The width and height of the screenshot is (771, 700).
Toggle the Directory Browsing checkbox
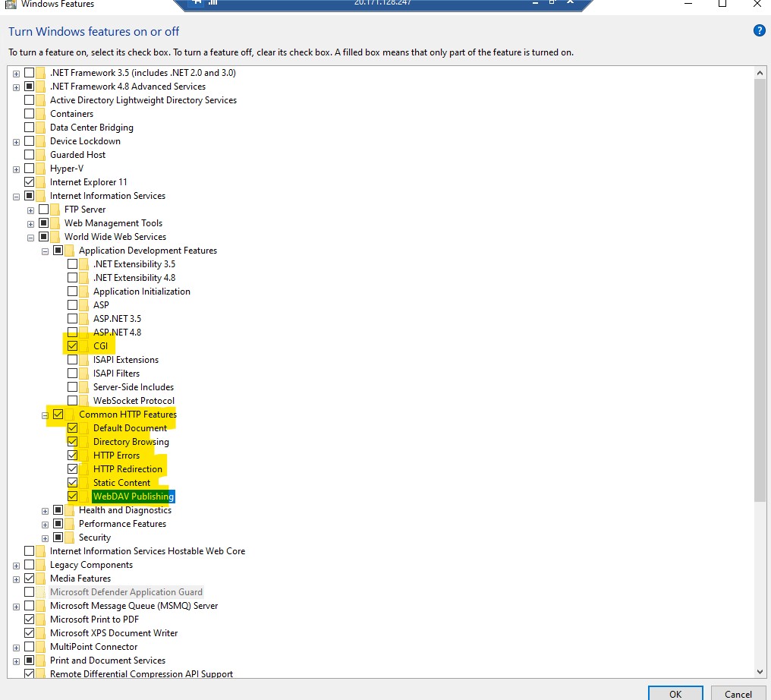click(x=72, y=442)
